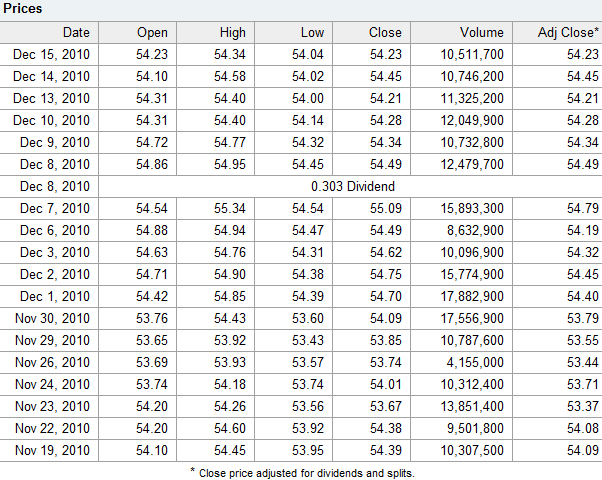Click the open price 53.76
602x480 pixels.
pyautogui.click(x=152, y=318)
